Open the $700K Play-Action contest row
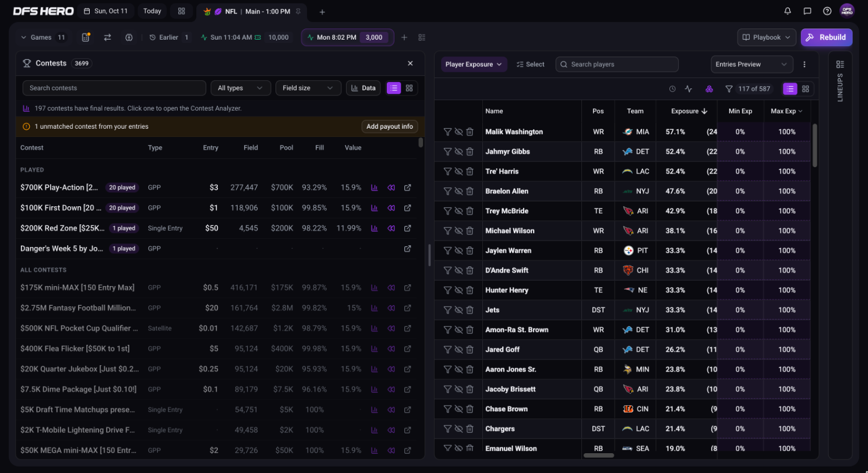This screenshot has height=473, width=868. (217, 188)
